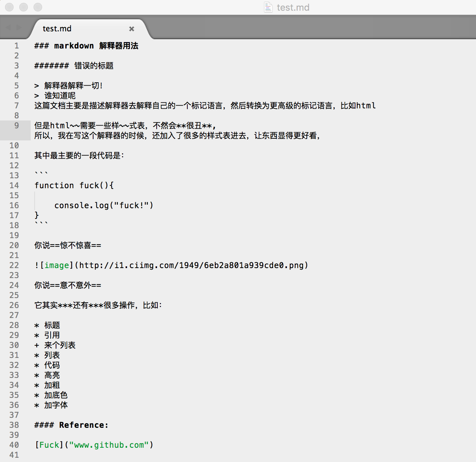Click the line '####### 错误的标题'
476x462 pixels.
[74, 66]
